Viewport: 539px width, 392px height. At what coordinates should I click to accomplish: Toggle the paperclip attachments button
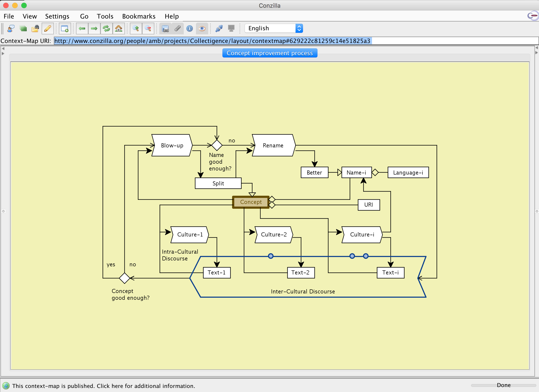pyautogui.click(x=178, y=28)
